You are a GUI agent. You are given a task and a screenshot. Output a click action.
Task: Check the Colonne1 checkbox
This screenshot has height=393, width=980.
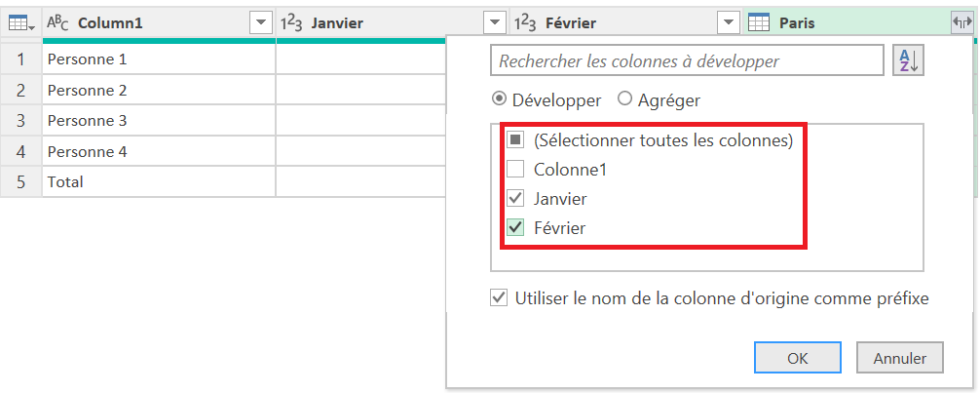click(x=516, y=170)
